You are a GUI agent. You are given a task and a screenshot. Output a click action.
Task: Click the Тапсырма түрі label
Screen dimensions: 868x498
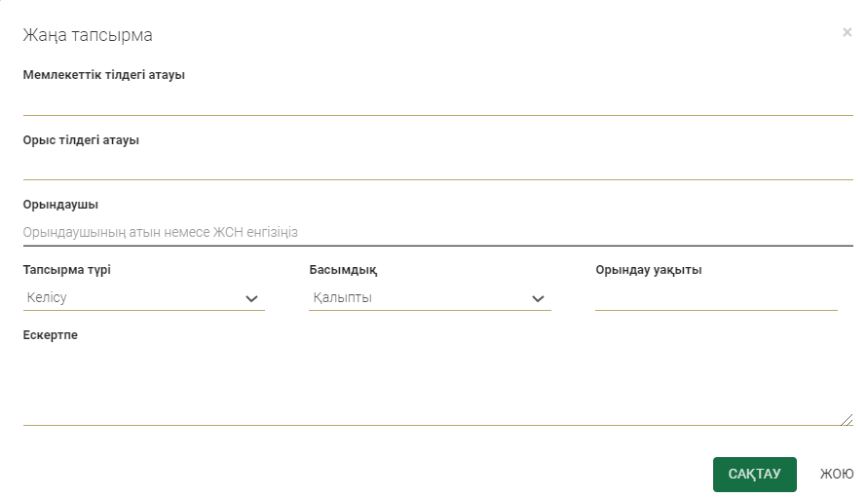click(x=73, y=270)
